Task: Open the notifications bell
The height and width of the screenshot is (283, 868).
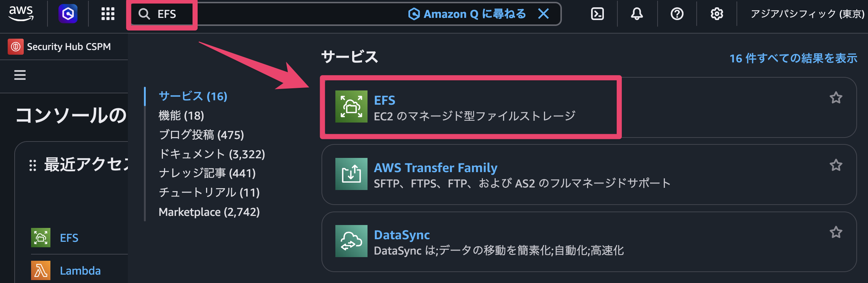Action: [x=637, y=14]
